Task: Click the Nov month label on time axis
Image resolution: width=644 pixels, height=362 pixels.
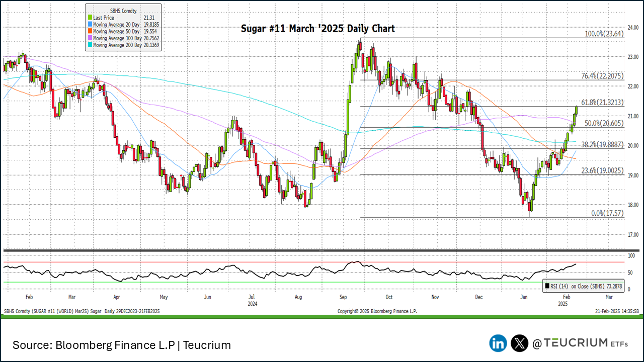Action: (434, 297)
